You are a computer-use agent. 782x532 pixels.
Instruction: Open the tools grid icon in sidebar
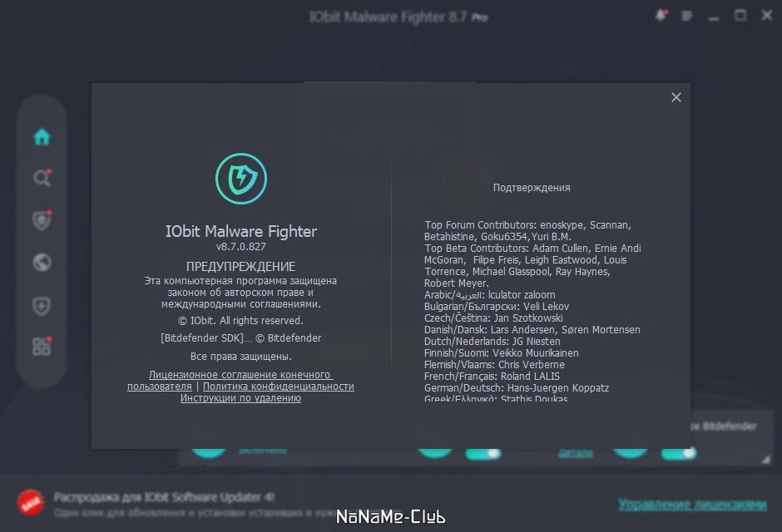click(42, 346)
